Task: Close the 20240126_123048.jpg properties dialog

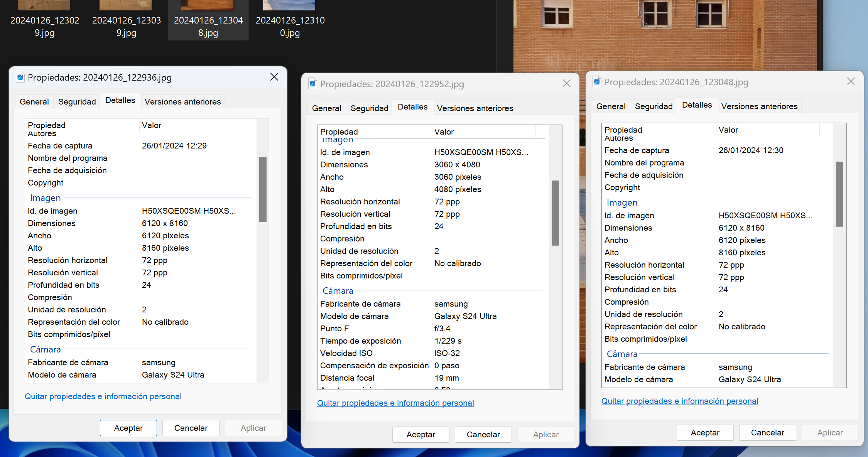Action: [x=851, y=82]
